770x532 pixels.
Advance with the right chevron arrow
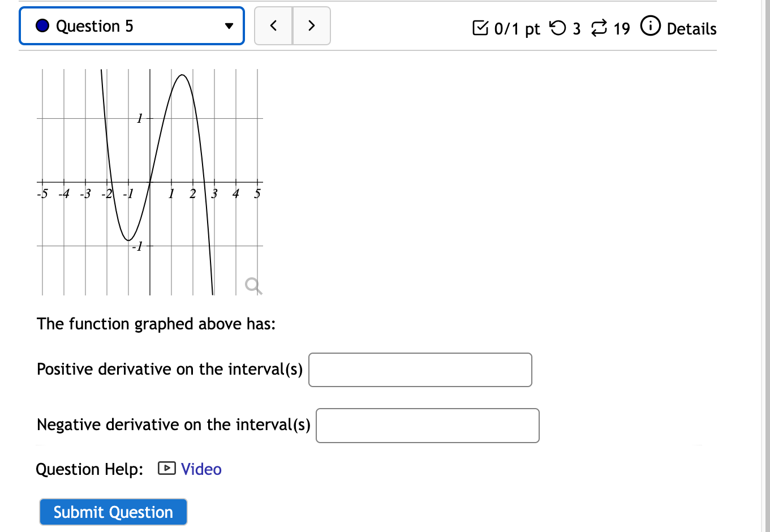[311, 25]
